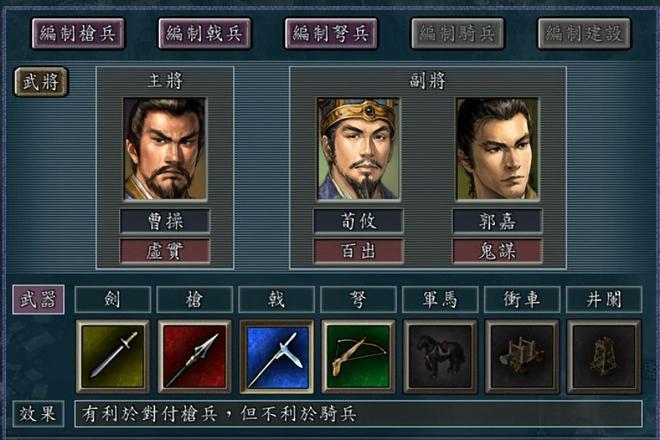Click Xun You's (荀攸) portrait

[358, 149]
